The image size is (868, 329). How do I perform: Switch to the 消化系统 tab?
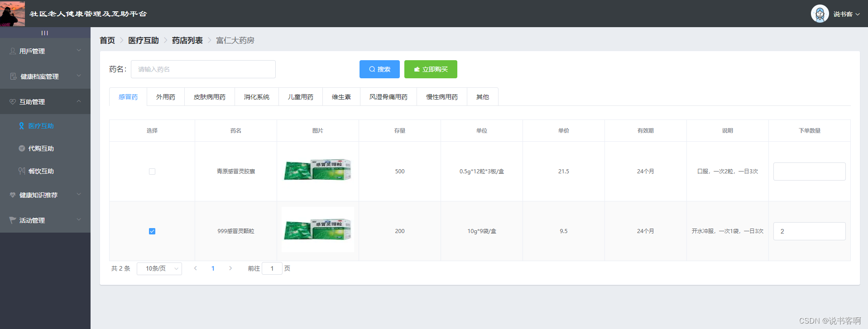point(257,97)
